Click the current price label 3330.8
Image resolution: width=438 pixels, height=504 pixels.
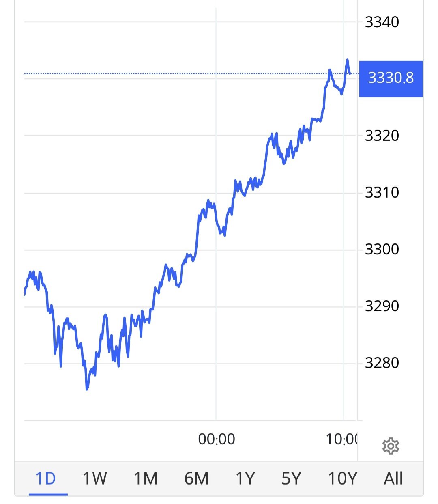(391, 78)
